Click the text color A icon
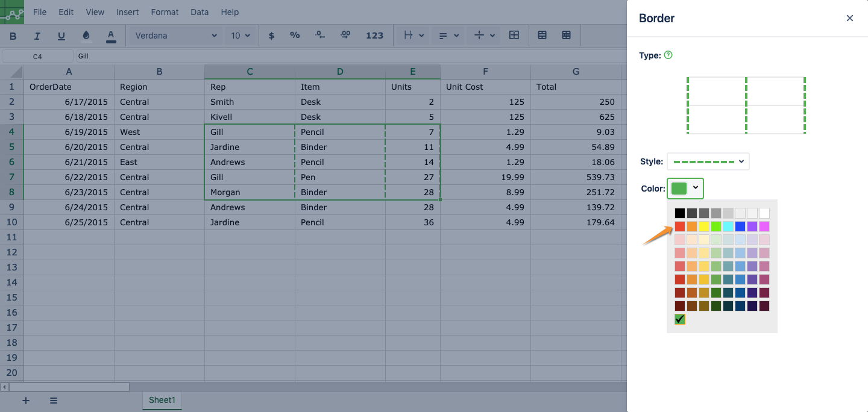 tap(111, 36)
